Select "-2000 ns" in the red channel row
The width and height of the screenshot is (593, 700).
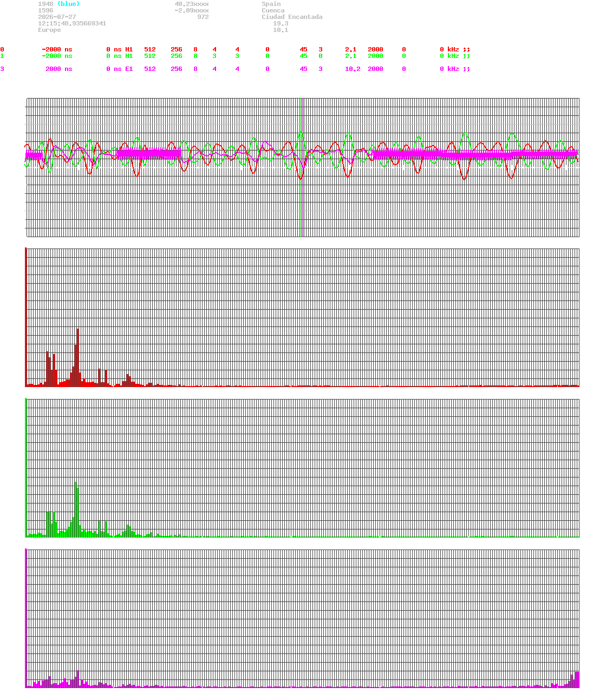tap(57, 49)
